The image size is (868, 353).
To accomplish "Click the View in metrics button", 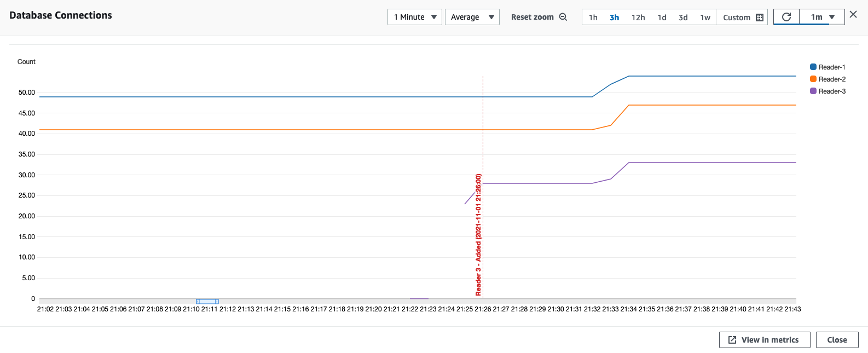I will coord(763,340).
